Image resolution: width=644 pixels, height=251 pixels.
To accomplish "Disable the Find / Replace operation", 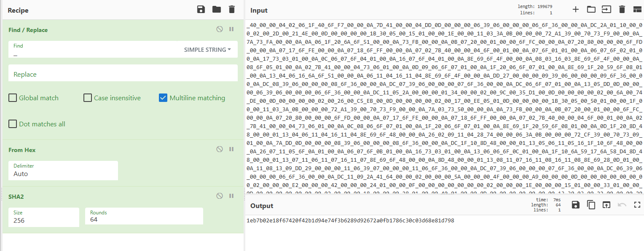I will pyautogui.click(x=219, y=29).
